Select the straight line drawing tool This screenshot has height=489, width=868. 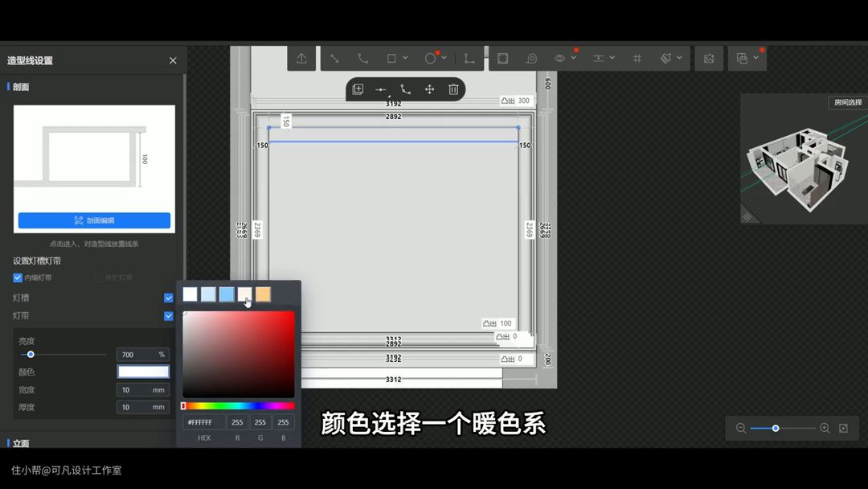[334, 58]
